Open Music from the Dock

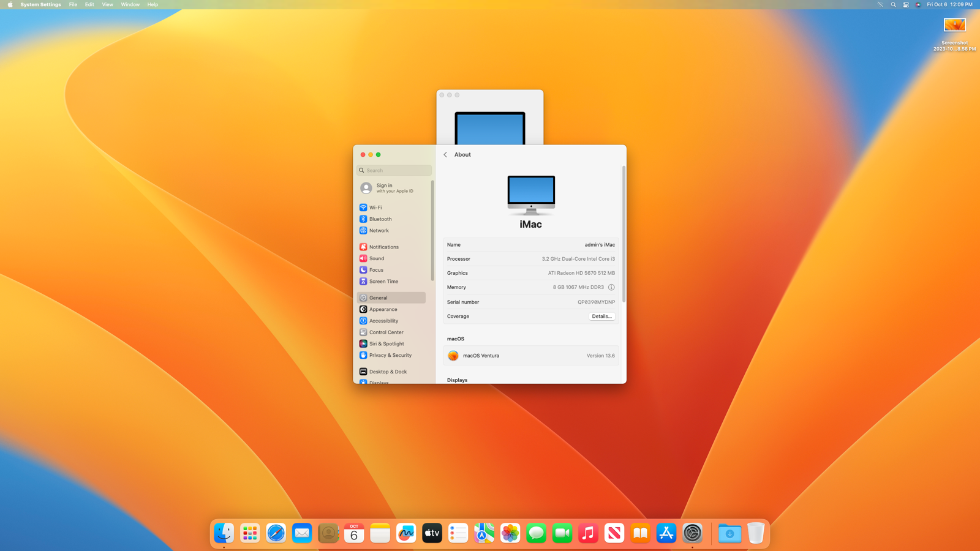[589, 533]
